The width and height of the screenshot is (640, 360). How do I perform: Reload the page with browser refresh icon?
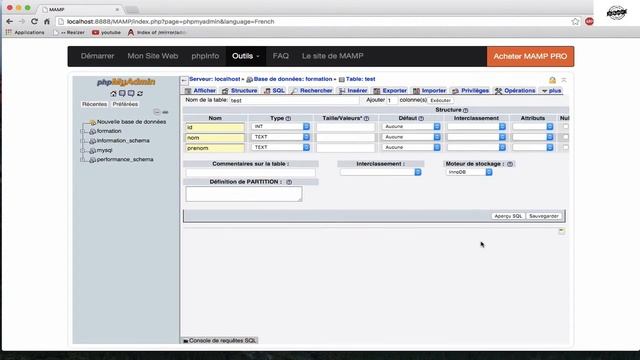pyautogui.click(x=34, y=22)
